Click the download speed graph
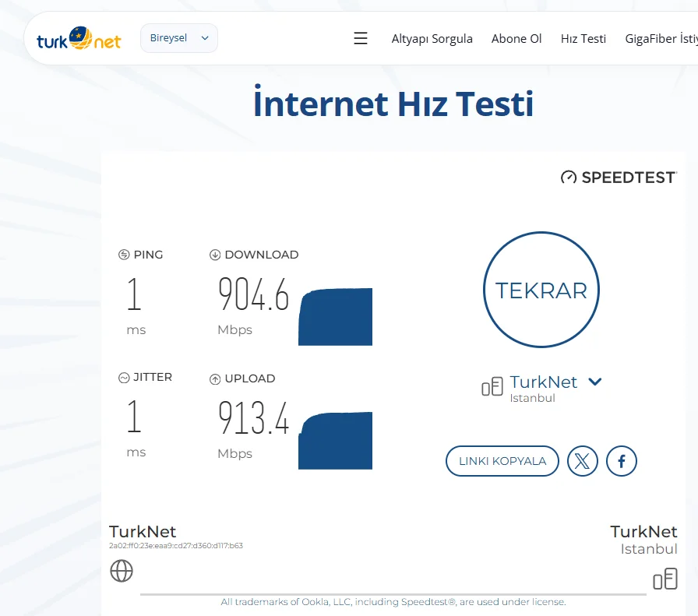698x616 pixels. pyautogui.click(x=335, y=317)
